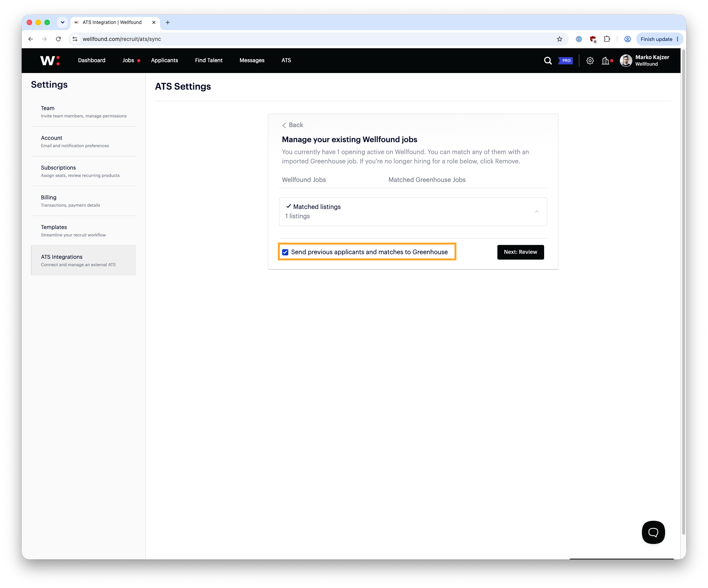Click the Wellfound Jobs column header
The width and height of the screenshot is (708, 588).
click(304, 180)
